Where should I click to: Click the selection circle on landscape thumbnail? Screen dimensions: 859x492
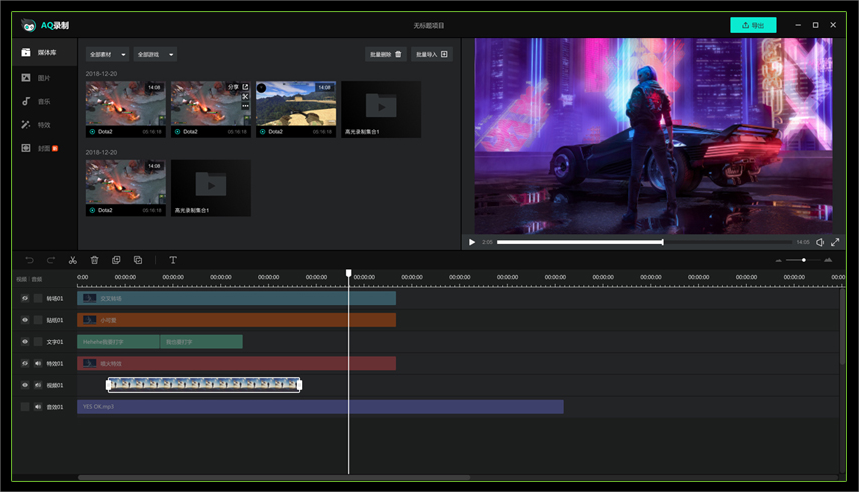click(x=262, y=88)
